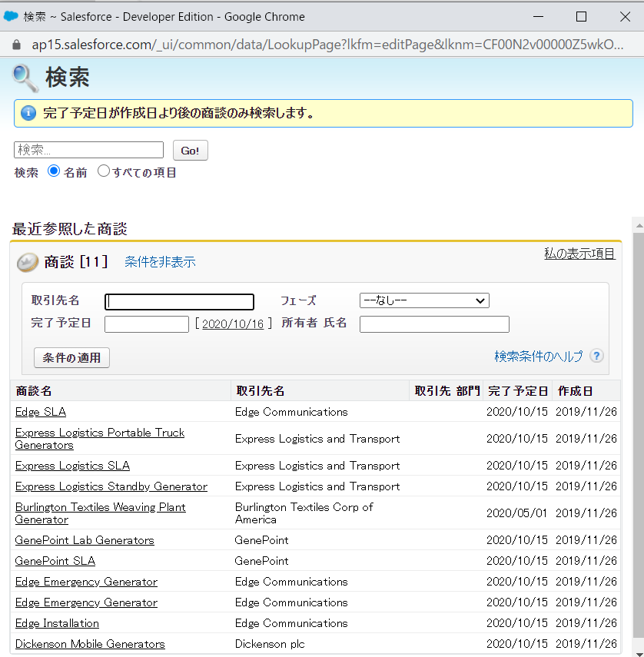Sort by the 商談名 column header

click(x=34, y=391)
